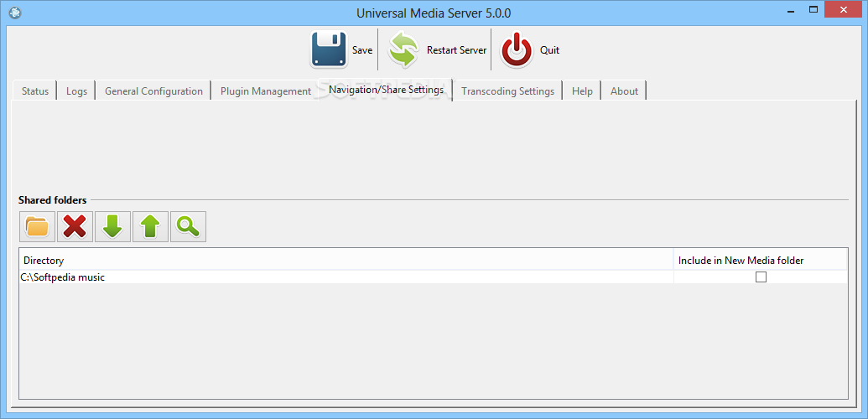This screenshot has height=419, width=868.
Task: Click the Quit text label
Action: point(549,49)
